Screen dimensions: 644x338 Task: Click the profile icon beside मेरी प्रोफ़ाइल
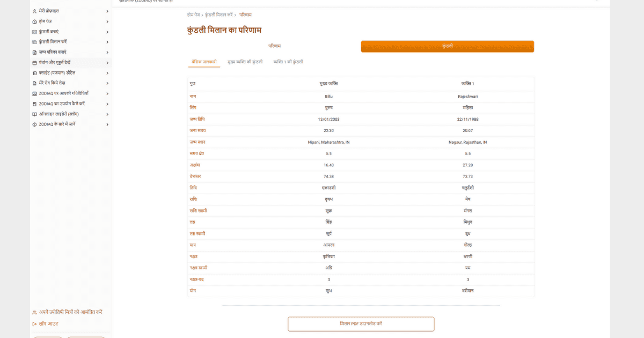(35, 11)
